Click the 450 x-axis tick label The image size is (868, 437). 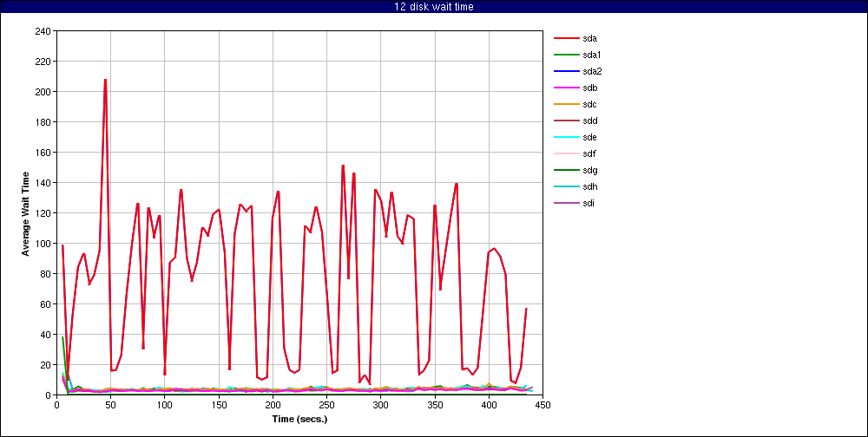click(x=542, y=405)
